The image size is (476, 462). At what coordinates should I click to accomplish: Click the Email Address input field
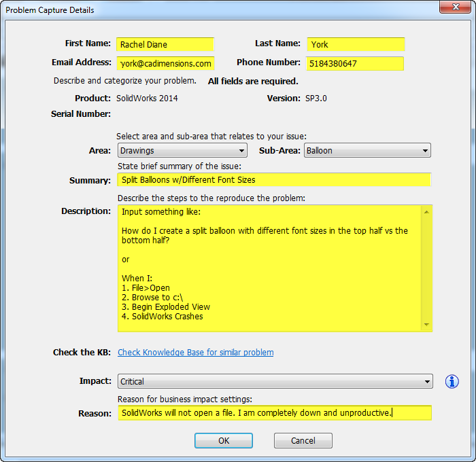point(165,63)
